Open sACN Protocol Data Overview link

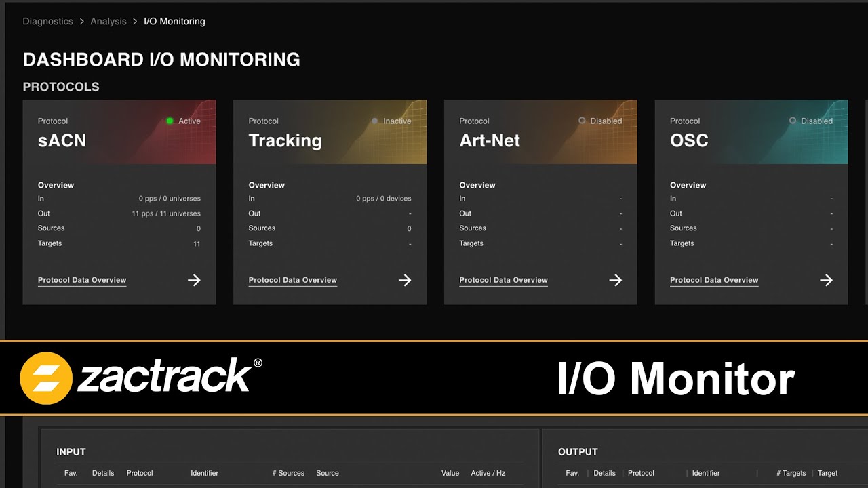tap(82, 280)
